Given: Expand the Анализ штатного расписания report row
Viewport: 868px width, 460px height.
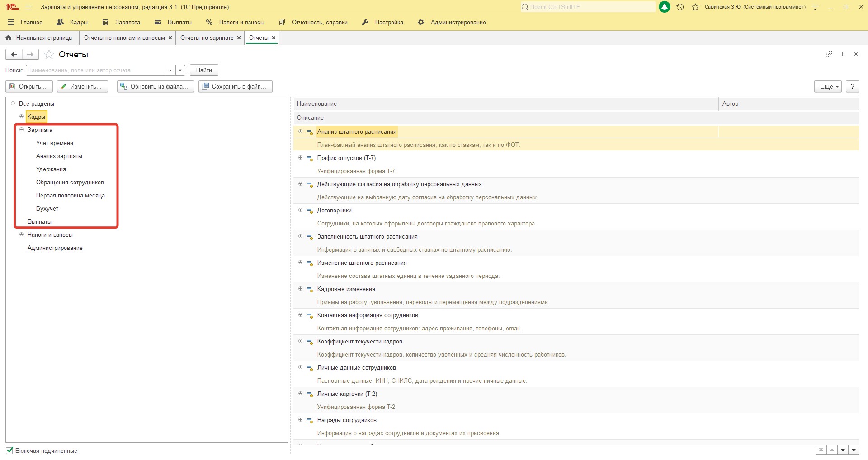Looking at the screenshot, I should click(x=300, y=131).
